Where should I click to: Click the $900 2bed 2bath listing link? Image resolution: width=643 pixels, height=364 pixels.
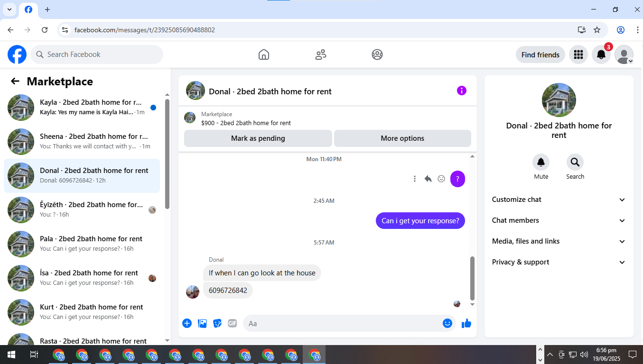(x=246, y=123)
